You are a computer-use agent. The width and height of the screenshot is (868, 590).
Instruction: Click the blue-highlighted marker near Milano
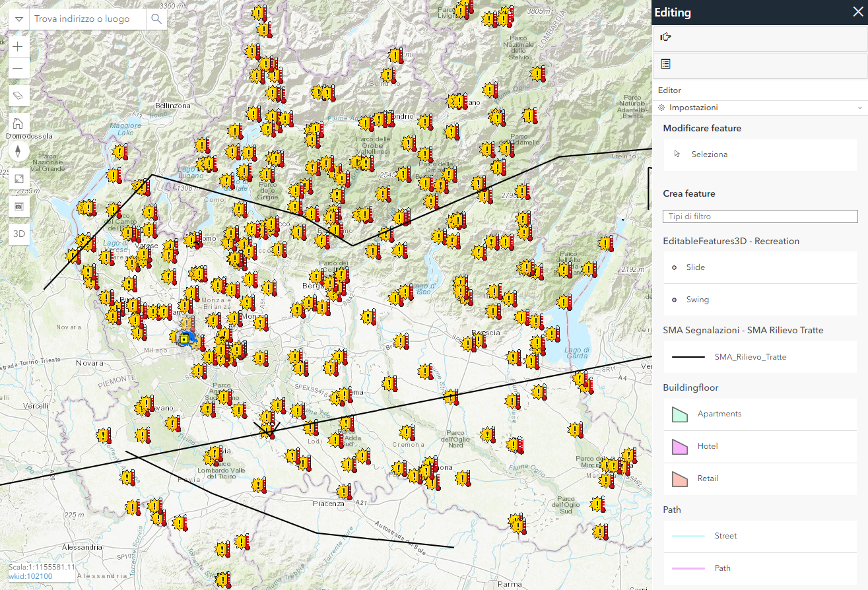click(x=184, y=339)
